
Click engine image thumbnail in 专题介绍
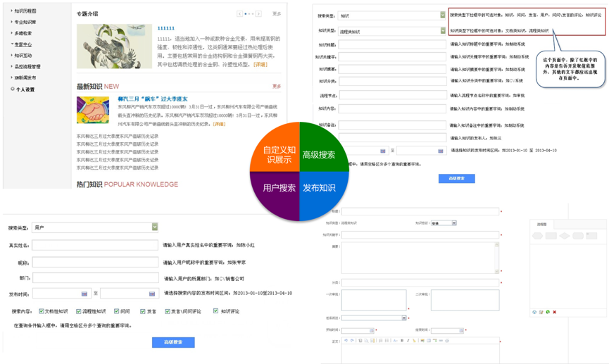point(114,46)
